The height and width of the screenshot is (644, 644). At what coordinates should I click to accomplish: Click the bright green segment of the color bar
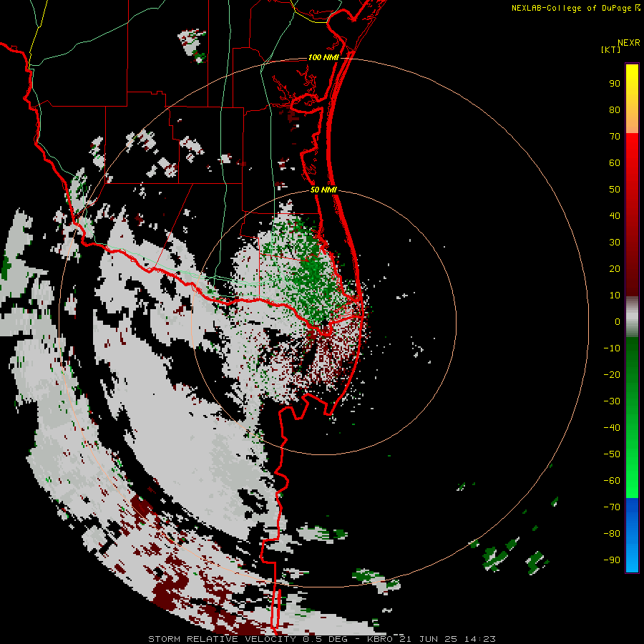[632, 417]
